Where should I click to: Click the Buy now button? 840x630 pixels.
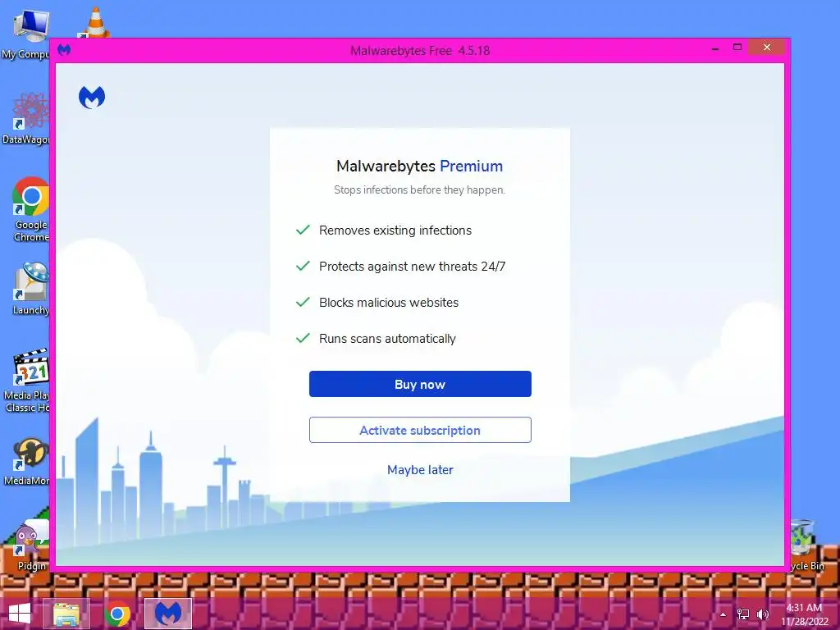(x=420, y=384)
